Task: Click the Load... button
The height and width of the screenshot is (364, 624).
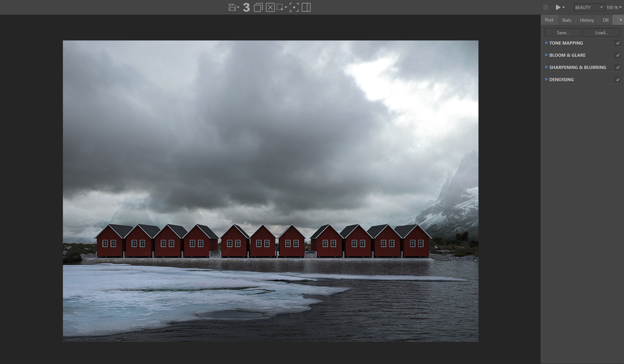Action: pos(602,33)
